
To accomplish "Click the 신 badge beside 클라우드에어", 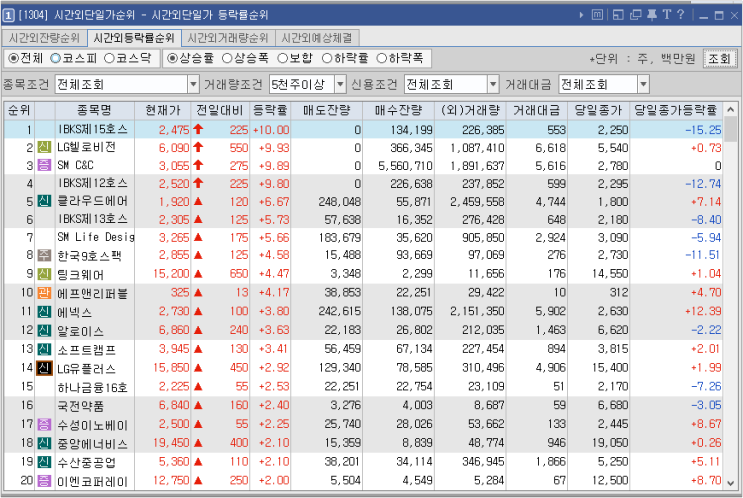I will click(44, 201).
